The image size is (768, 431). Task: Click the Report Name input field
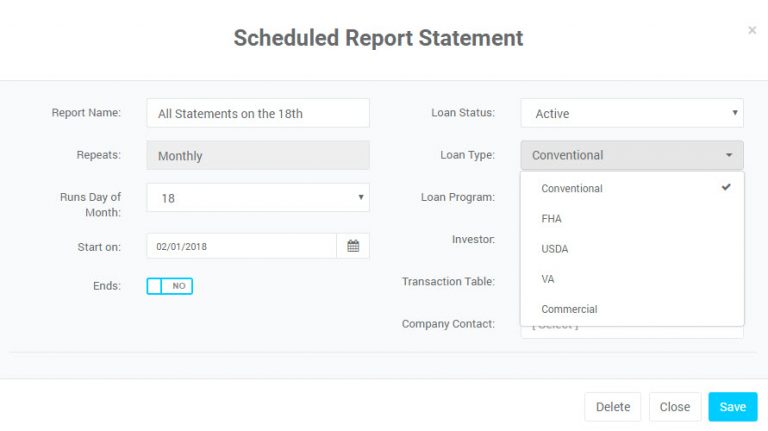(258, 113)
